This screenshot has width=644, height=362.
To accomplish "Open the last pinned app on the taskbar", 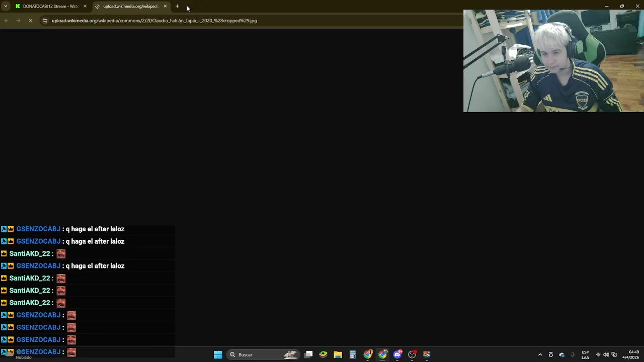I will pos(427,354).
